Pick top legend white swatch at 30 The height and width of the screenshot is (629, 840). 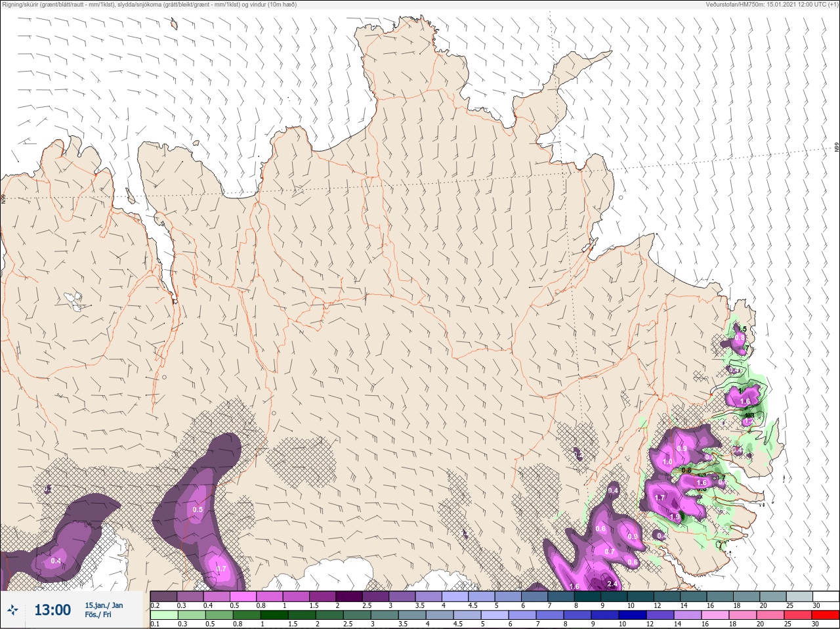(x=825, y=596)
